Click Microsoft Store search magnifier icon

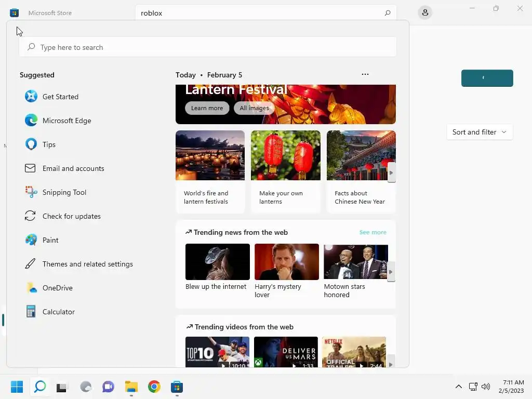388,13
